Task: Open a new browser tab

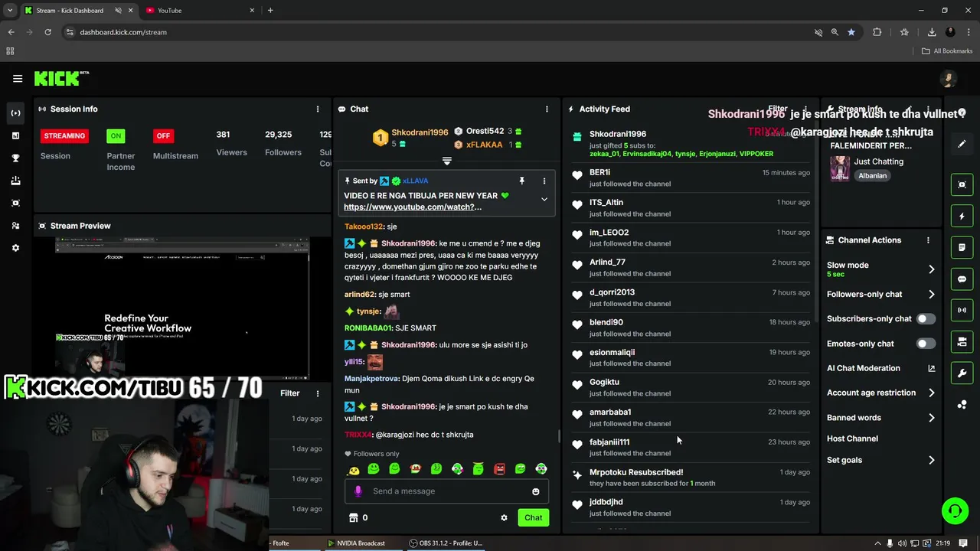Action: [x=270, y=11]
